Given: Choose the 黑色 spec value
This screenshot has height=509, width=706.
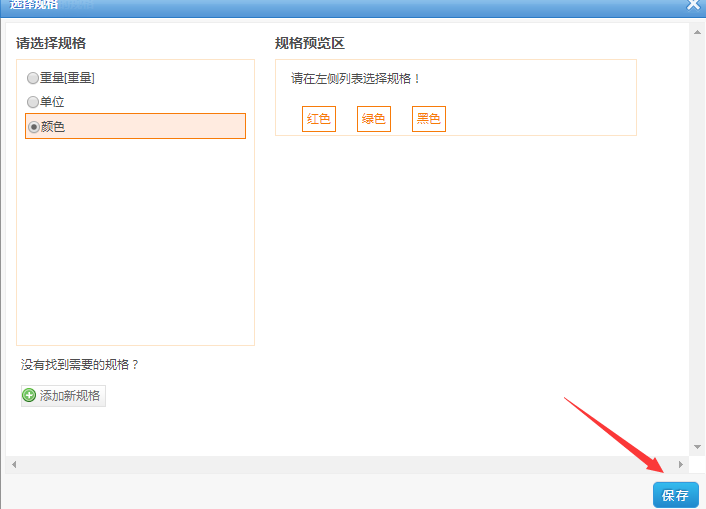Looking at the screenshot, I should tap(429, 119).
